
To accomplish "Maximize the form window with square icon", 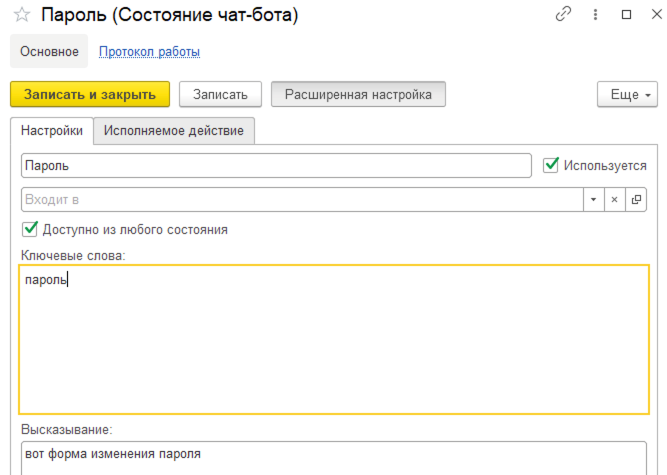I will (x=626, y=14).
